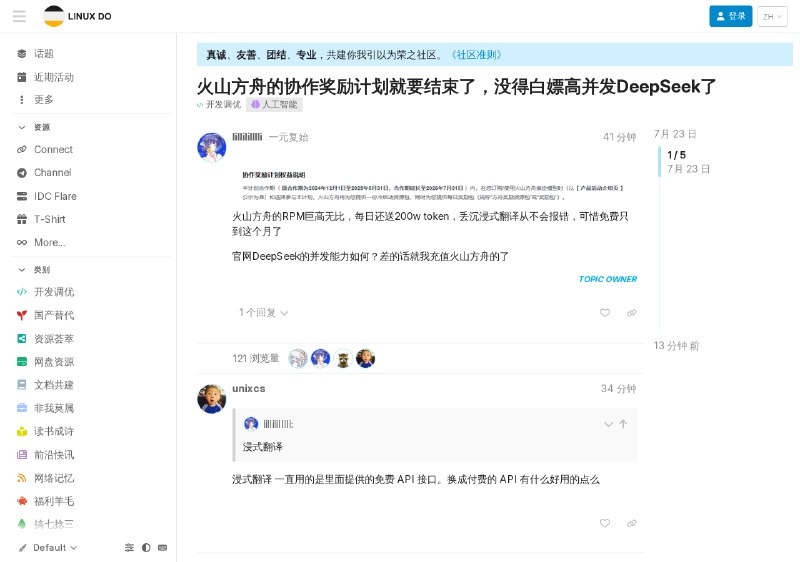Like the first post heart icon

[x=605, y=313]
